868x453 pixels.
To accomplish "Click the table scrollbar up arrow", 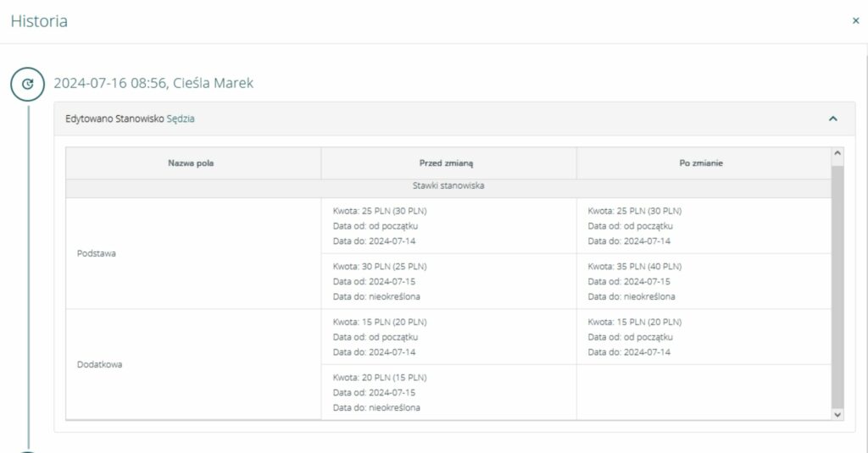I will [x=838, y=153].
